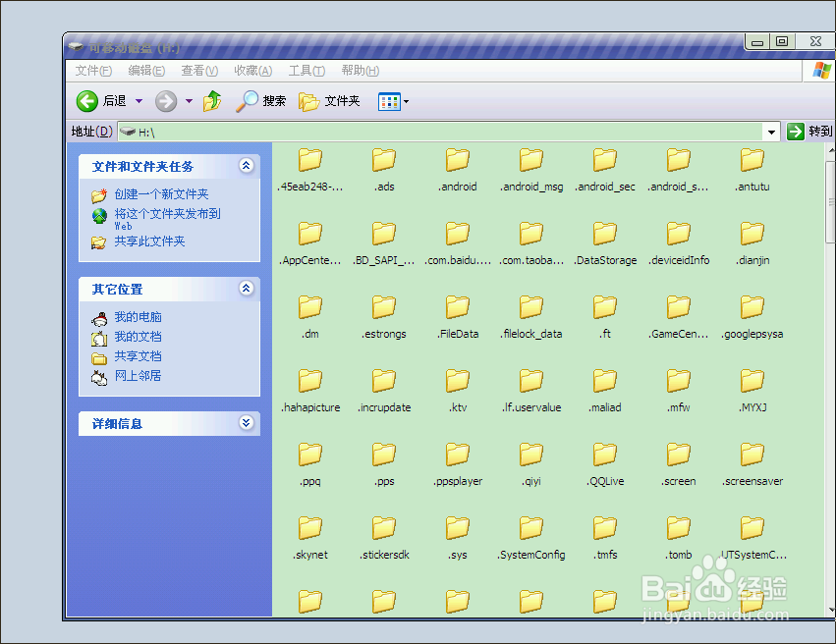This screenshot has width=836, height=644.
Task: Click 将这个文件夹发布到 Web link
Action: pyautogui.click(x=167, y=218)
